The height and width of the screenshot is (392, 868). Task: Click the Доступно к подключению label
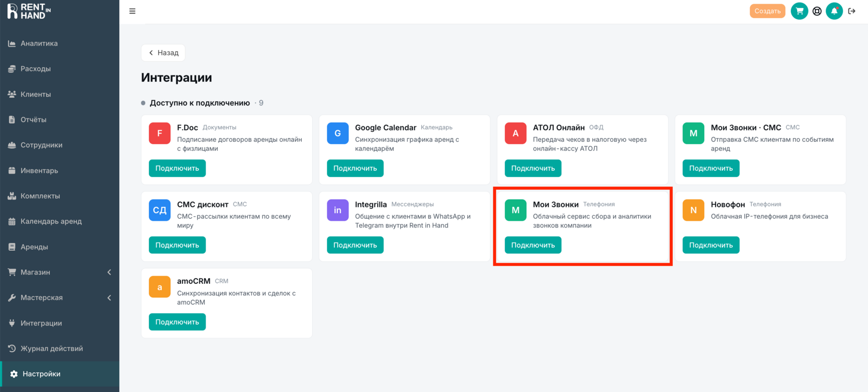[x=200, y=103]
